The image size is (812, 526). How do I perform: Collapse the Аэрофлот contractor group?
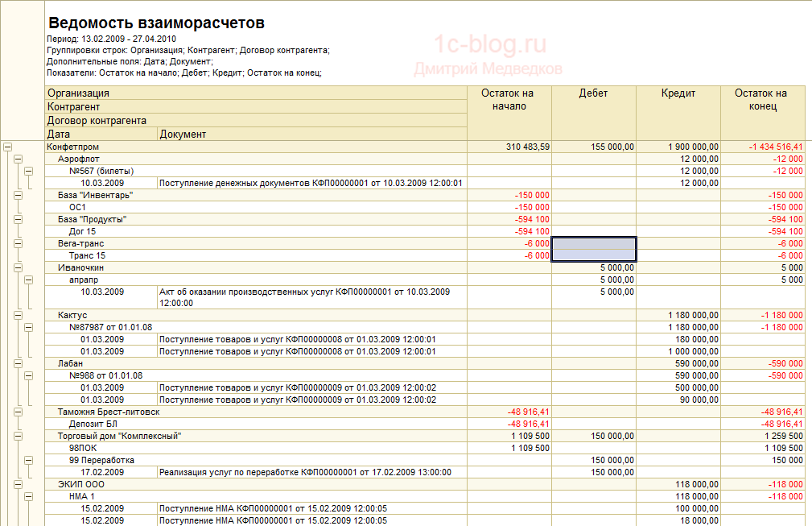pyautogui.click(x=19, y=159)
